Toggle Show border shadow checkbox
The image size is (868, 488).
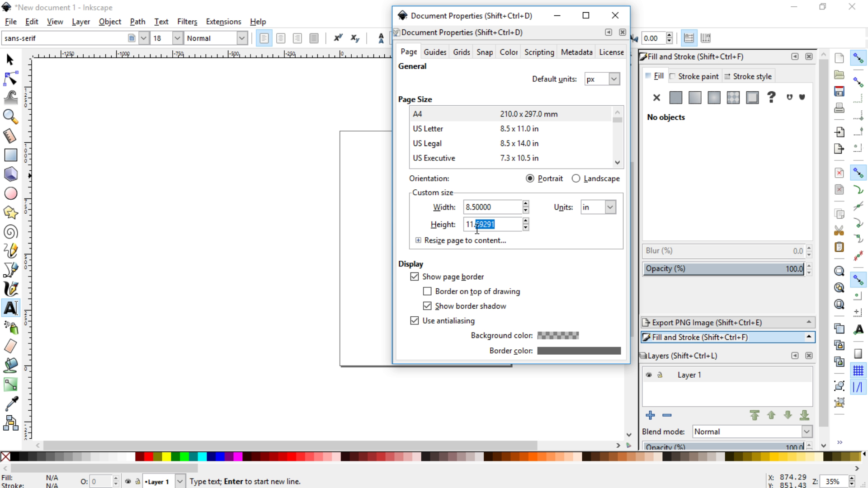pyautogui.click(x=427, y=306)
